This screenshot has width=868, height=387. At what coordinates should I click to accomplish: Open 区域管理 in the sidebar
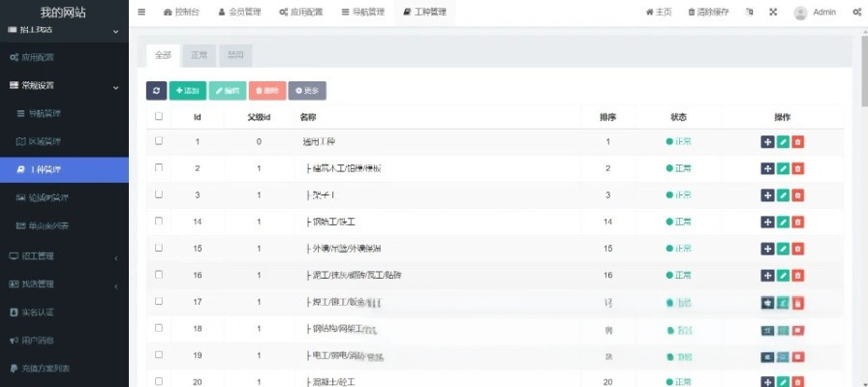[x=64, y=142]
